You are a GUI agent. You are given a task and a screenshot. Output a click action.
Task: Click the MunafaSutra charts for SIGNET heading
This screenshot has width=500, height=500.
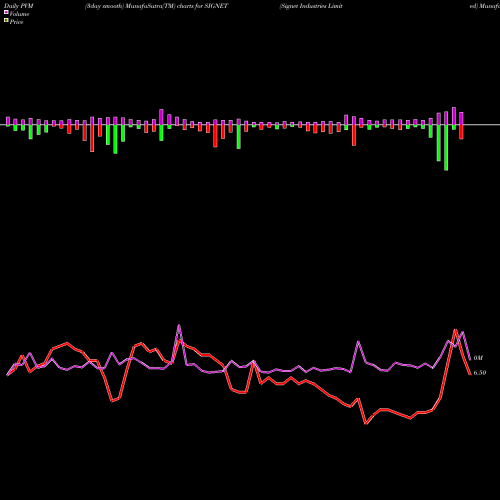(x=156, y=6)
